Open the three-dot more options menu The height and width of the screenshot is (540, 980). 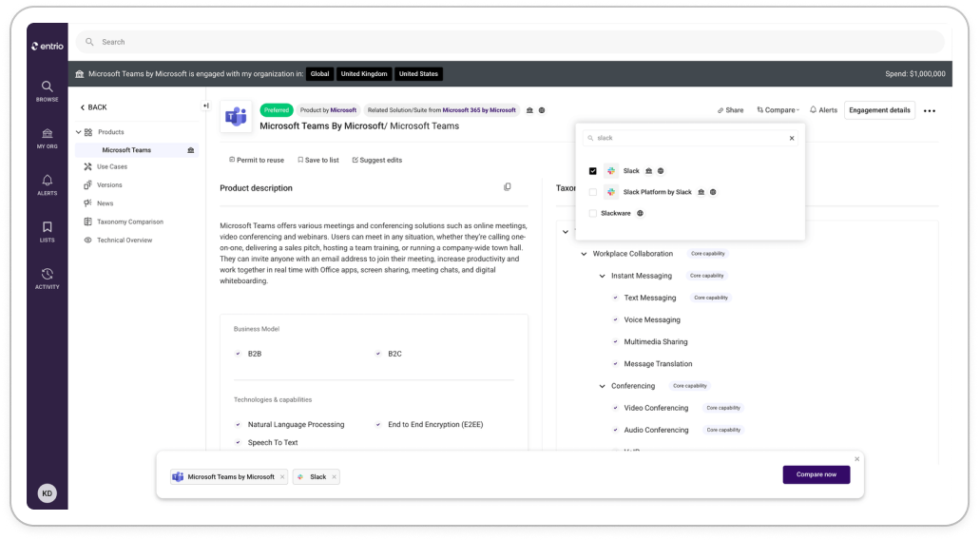[930, 110]
